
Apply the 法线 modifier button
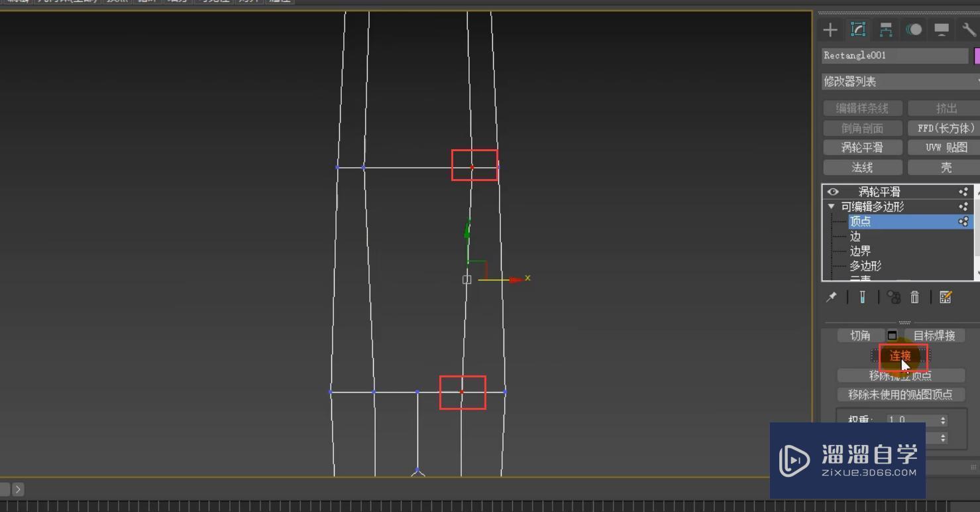click(862, 168)
